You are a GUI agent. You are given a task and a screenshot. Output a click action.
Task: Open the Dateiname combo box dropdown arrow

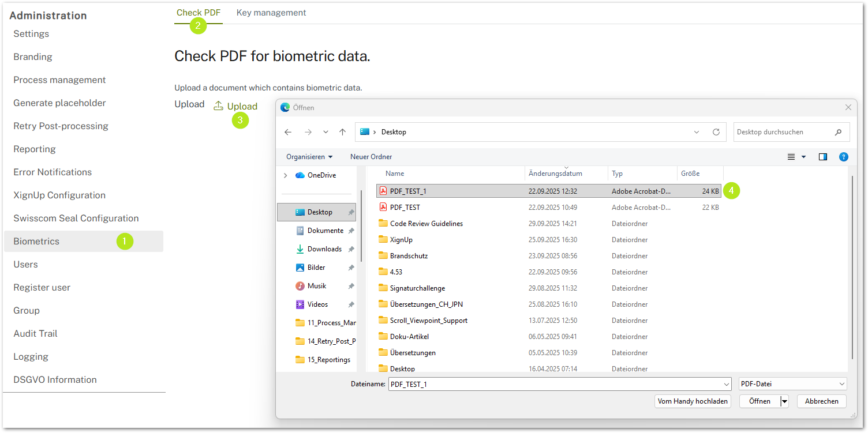pos(726,384)
